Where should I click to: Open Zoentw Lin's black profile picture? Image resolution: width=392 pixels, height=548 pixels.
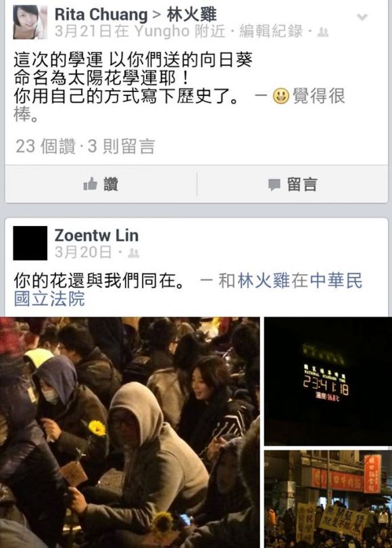[30, 243]
